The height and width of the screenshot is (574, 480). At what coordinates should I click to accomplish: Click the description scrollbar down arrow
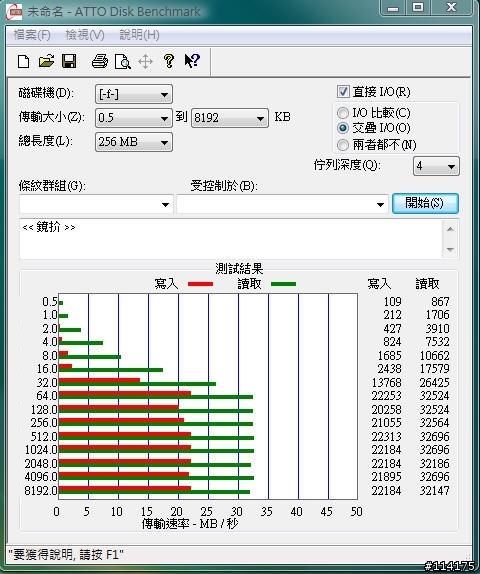(x=450, y=250)
